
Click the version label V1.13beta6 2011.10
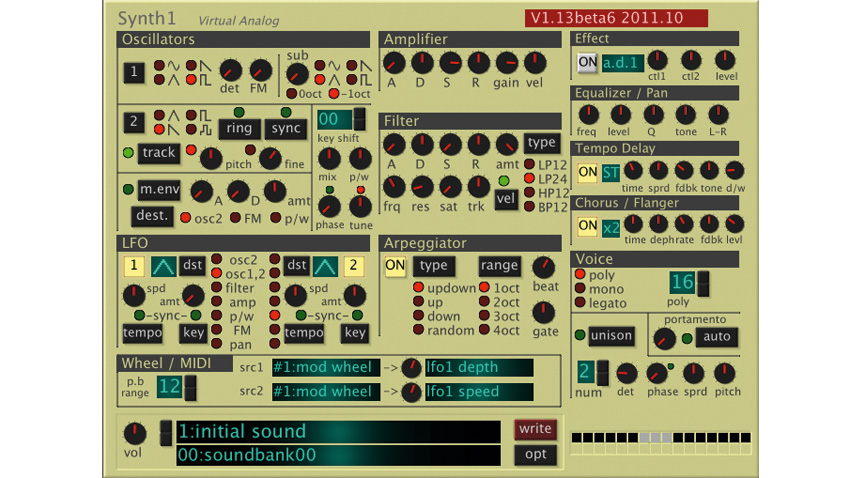[616, 18]
